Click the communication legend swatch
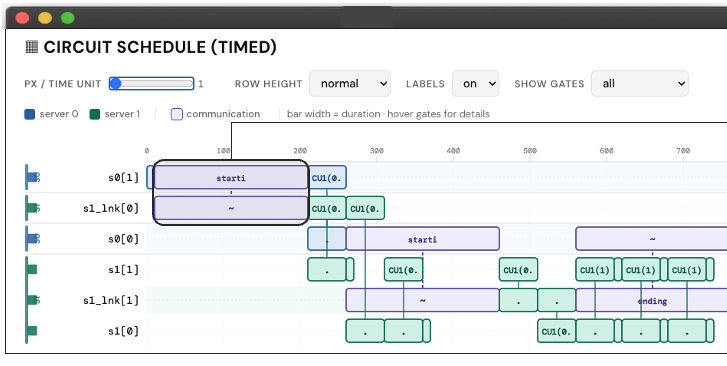The width and height of the screenshot is (727, 366). [177, 114]
